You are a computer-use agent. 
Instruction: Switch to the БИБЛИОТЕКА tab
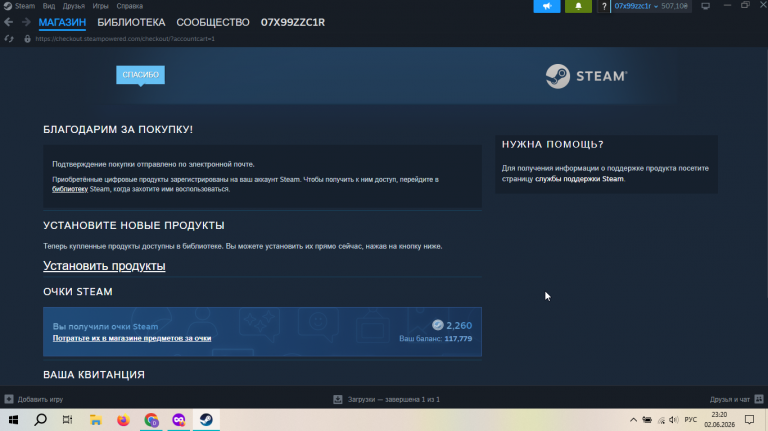[x=131, y=23]
